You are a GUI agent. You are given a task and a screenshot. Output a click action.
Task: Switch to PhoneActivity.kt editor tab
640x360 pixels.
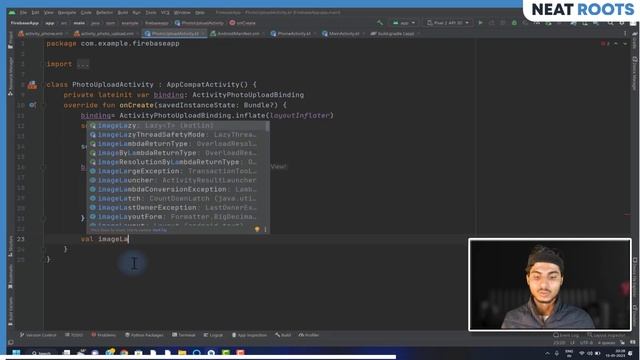(293, 33)
